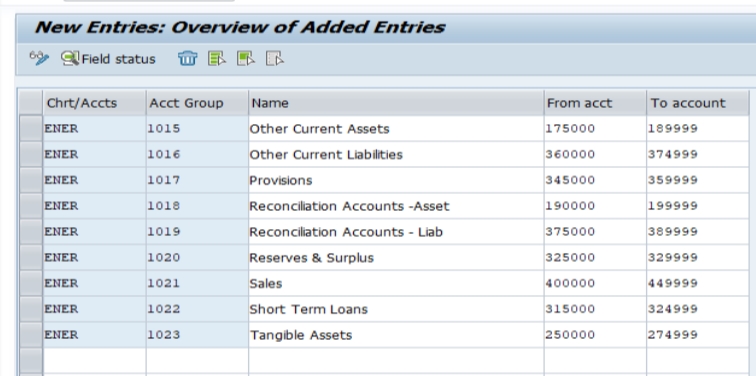Edit name field Other Current Assets

(396, 129)
